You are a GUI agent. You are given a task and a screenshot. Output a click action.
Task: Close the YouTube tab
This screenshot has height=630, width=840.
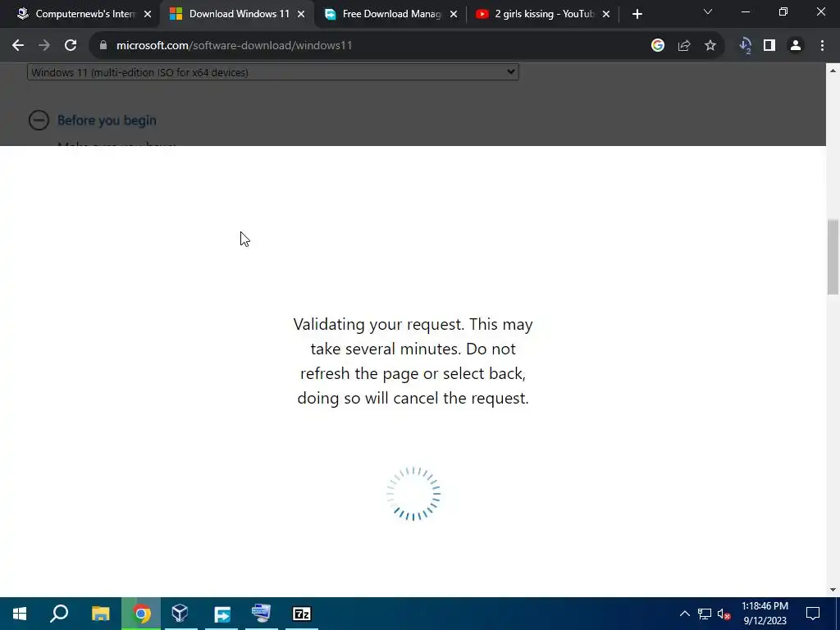pyautogui.click(x=606, y=15)
